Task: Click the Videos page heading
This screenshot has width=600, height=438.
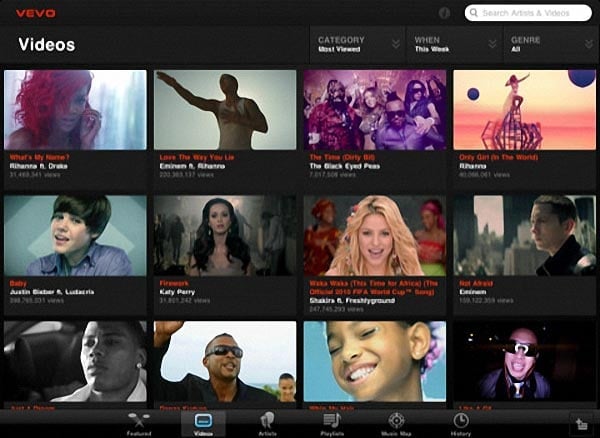Action: 46,44
